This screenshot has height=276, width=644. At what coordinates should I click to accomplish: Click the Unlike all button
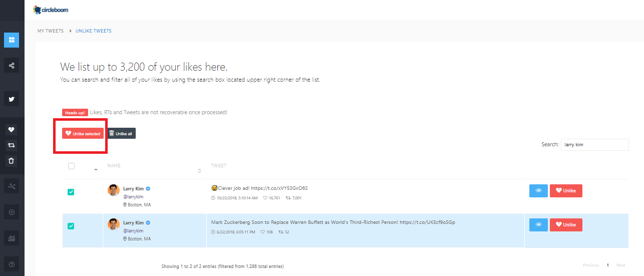[121, 133]
